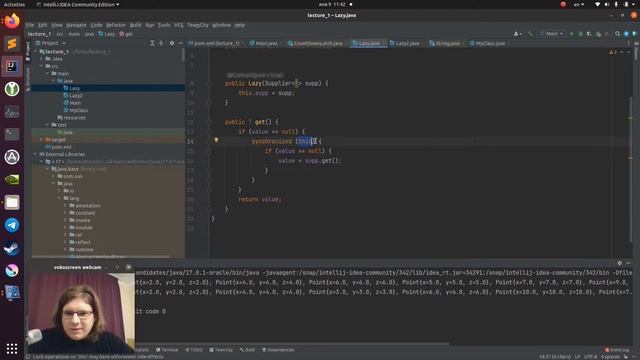The height and width of the screenshot is (360, 640).
Task: Open Files manager from the dock
Action: pyautogui.click(x=12, y=202)
